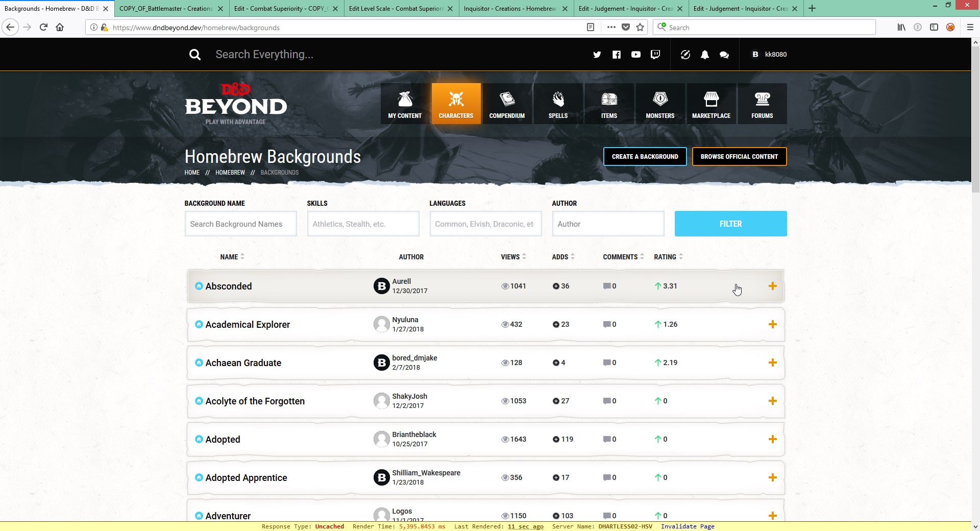Focus the Author filter field

pyautogui.click(x=608, y=224)
